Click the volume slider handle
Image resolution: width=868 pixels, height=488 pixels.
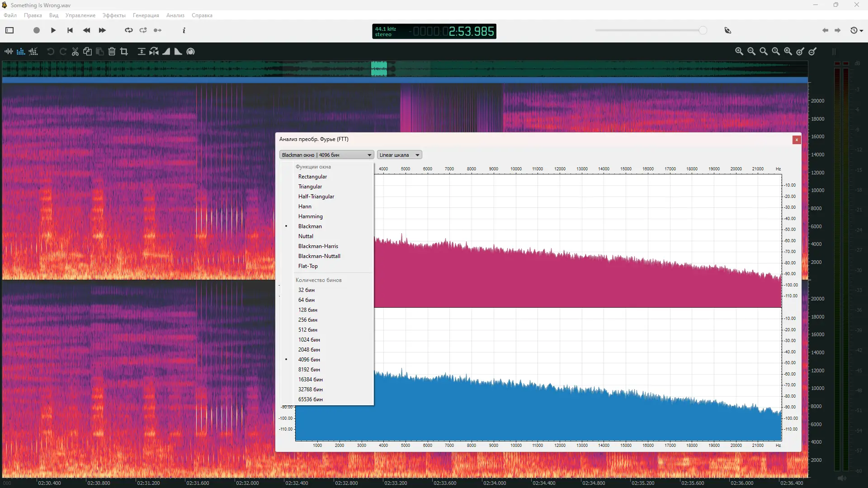[x=703, y=30]
